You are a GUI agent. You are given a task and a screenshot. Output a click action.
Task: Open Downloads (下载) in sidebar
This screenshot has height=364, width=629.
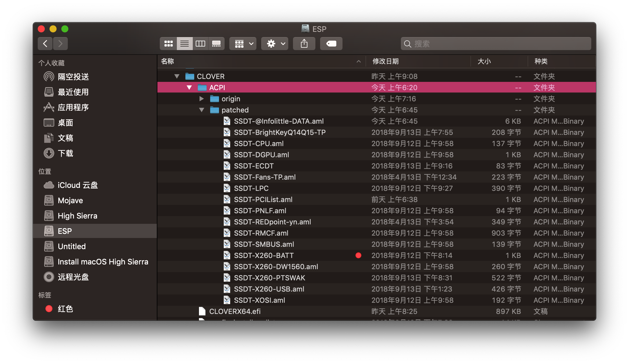pyautogui.click(x=65, y=153)
